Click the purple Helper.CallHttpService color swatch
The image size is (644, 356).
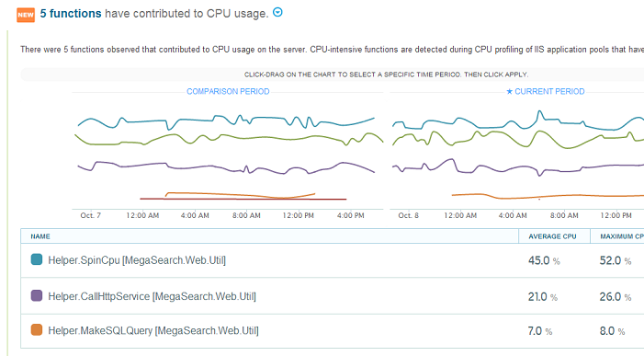[37, 295]
